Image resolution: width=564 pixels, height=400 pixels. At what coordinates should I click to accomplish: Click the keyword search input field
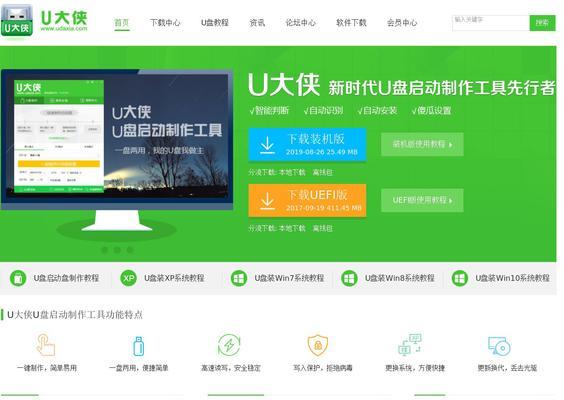coord(491,23)
